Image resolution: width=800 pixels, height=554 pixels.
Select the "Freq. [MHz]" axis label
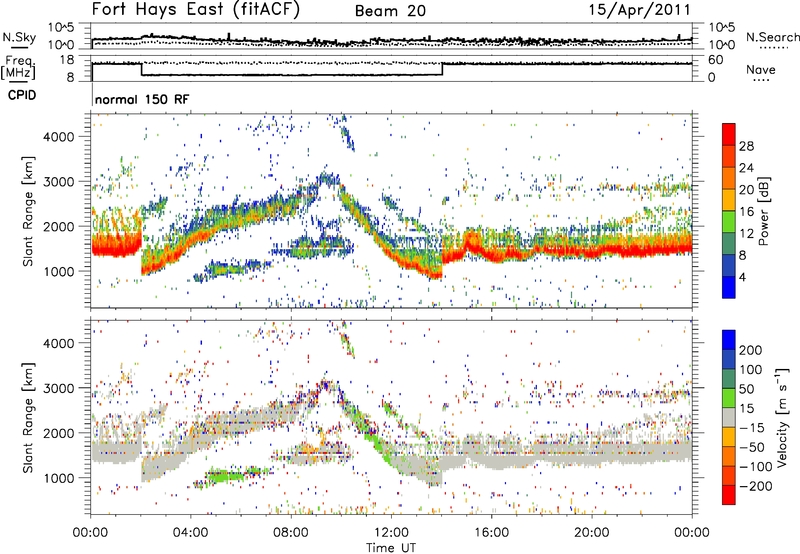pyautogui.click(x=19, y=67)
